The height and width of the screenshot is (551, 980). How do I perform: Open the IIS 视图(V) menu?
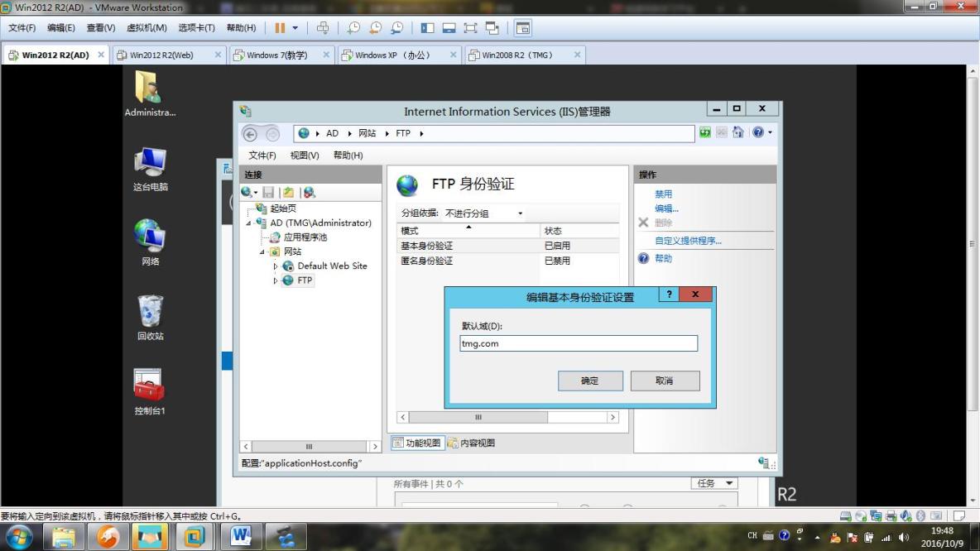click(305, 156)
